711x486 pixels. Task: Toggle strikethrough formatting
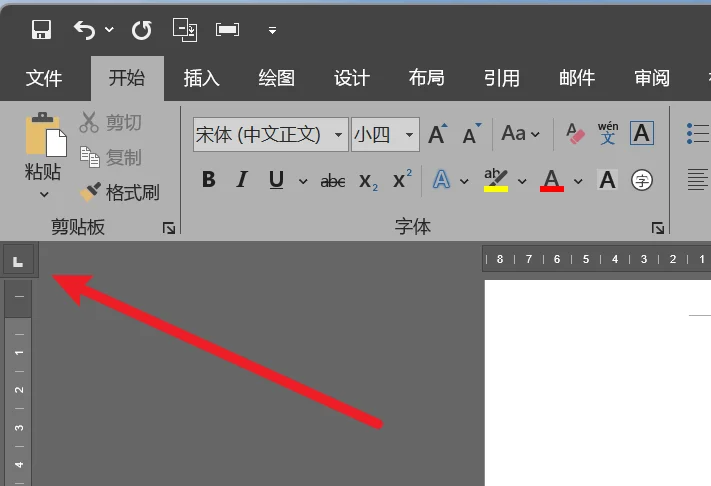click(x=333, y=181)
